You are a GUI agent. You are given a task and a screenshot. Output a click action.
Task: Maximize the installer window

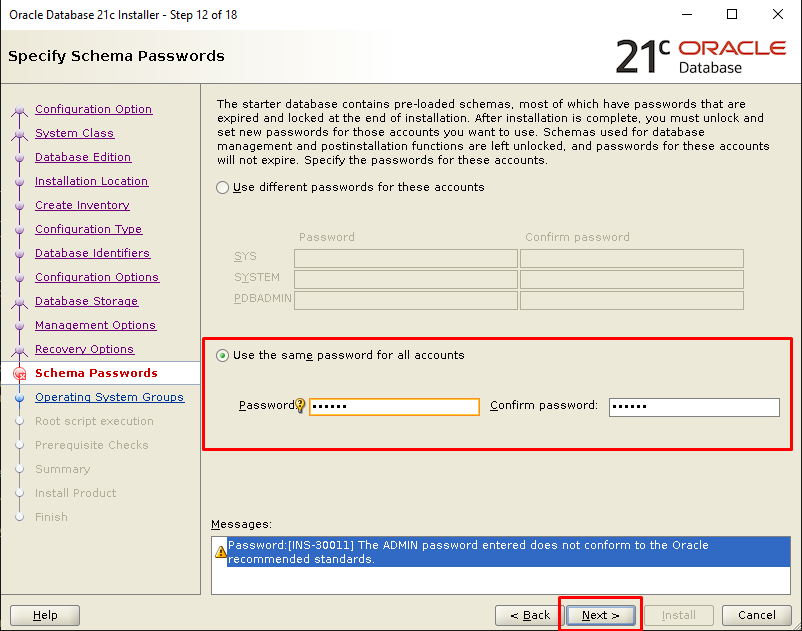coord(732,14)
